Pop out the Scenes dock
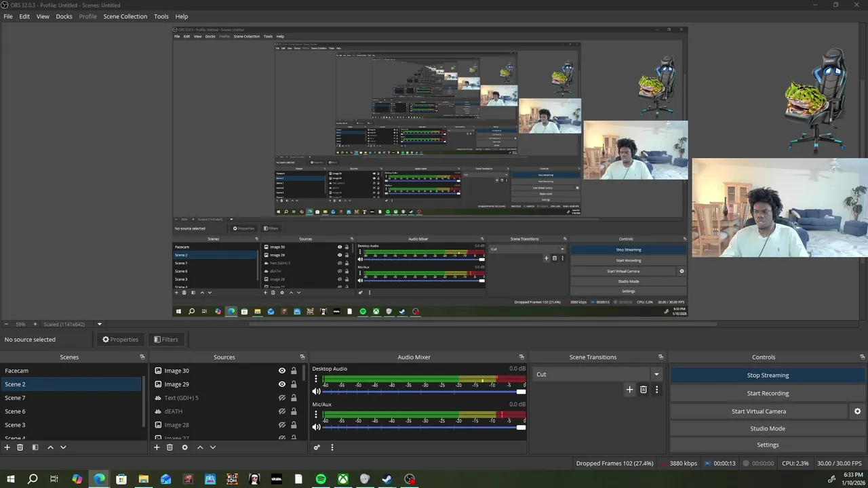This screenshot has height=488, width=868. pos(142,357)
